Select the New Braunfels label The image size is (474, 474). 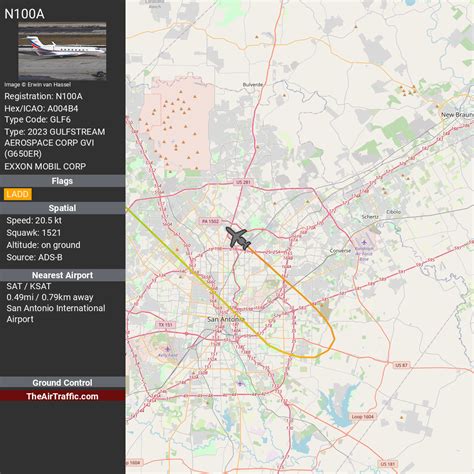tap(457, 115)
